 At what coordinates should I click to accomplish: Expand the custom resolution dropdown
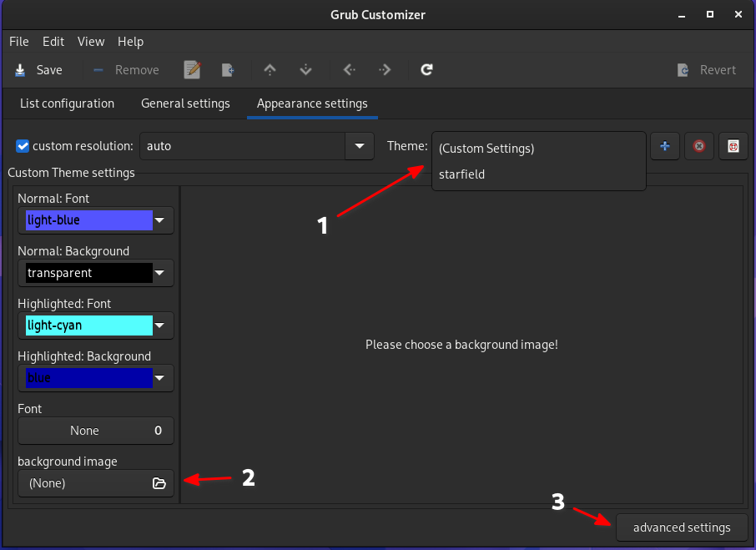pos(359,146)
